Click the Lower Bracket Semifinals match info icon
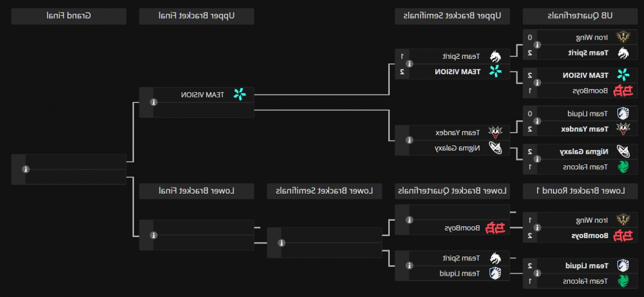The height and width of the screenshot is (297, 644). coord(281,243)
